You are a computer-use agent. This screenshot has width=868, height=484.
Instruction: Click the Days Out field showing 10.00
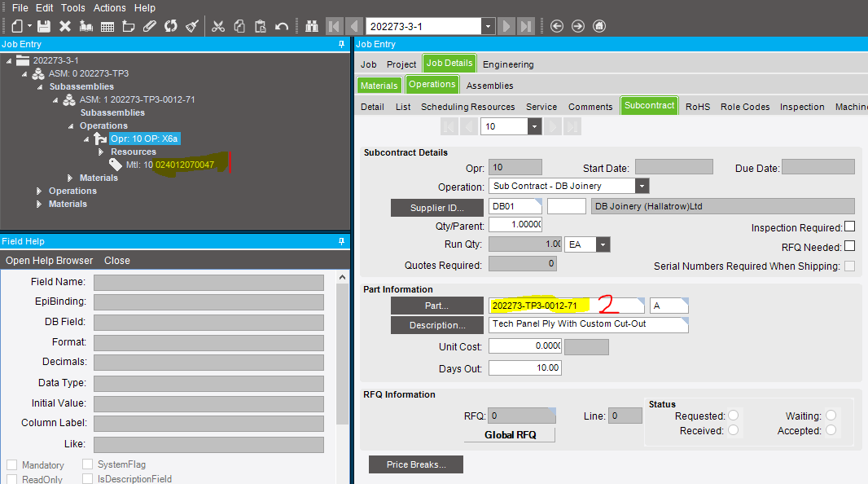click(524, 367)
